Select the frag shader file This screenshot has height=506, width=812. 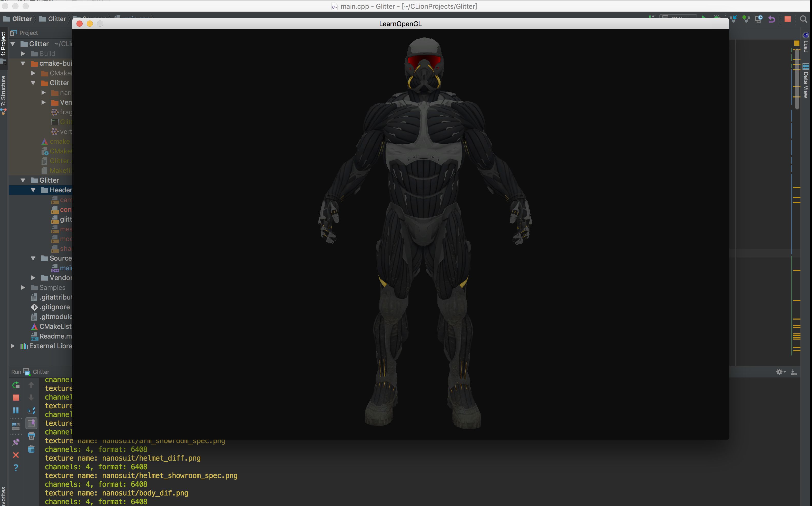(x=62, y=112)
